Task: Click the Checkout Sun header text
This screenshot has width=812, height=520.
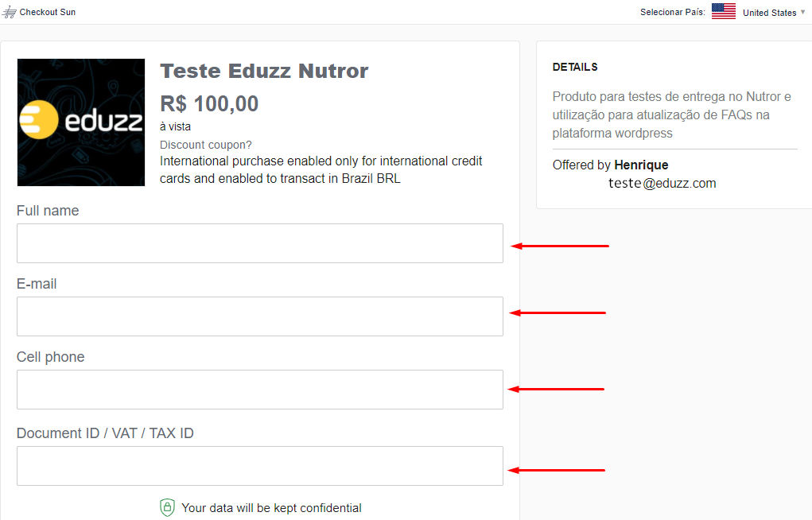Action: [x=48, y=12]
